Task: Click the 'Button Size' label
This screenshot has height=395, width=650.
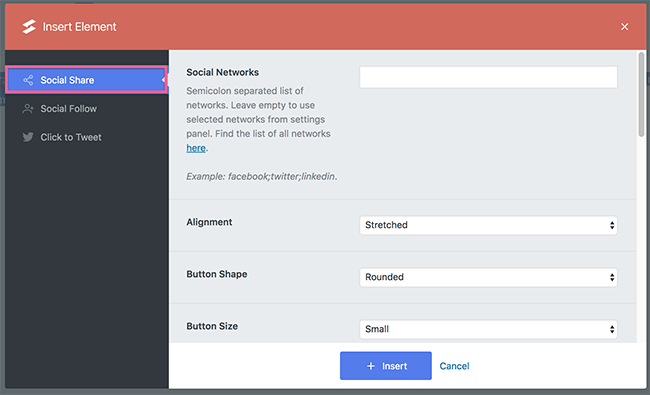Action: [x=212, y=326]
